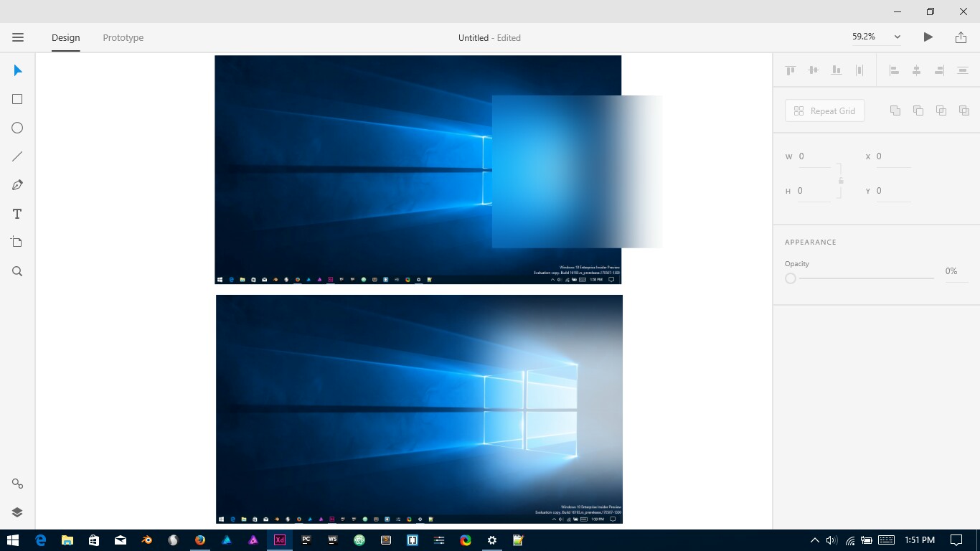Open File Explorer from taskbar

pos(67,540)
